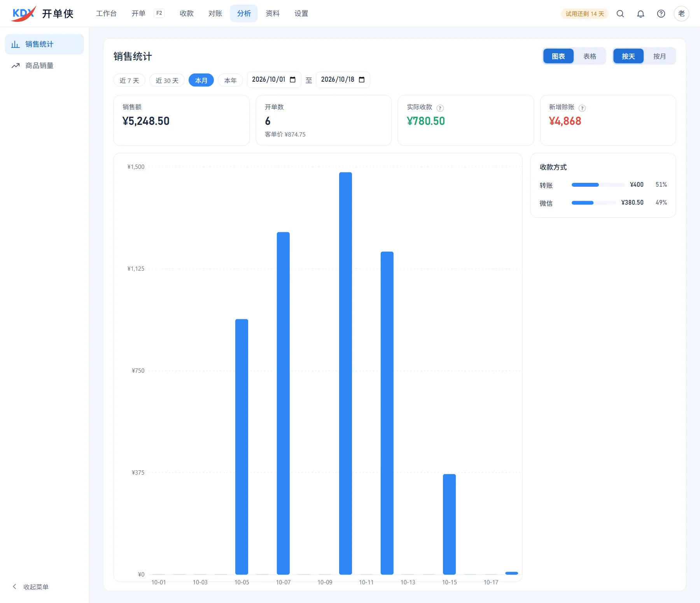The image size is (700, 603).
Task: Group data 按月
Action: coord(660,56)
